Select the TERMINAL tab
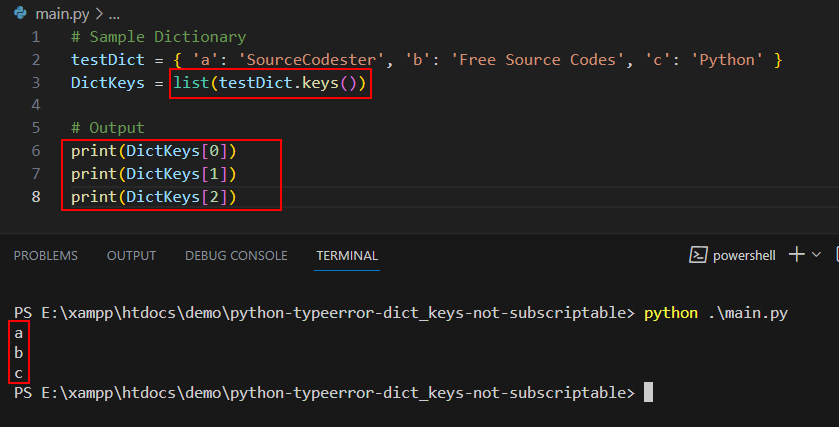This screenshot has width=839, height=427. coord(347,256)
